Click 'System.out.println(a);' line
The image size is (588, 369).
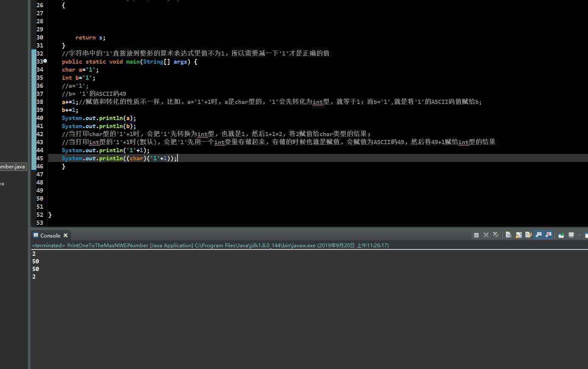pos(99,118)
